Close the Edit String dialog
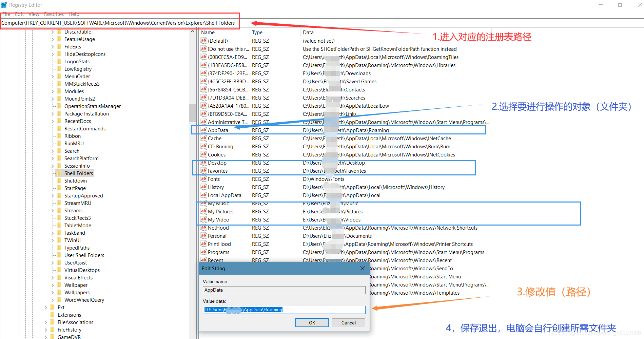The width and height of the screenshot is (644, 339). tap(363, 268)
